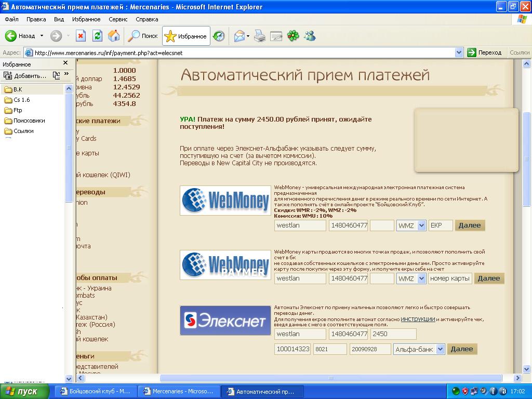Click the Переход go button
The width and height of the screenshot is (532, 399).
point(485,52)
